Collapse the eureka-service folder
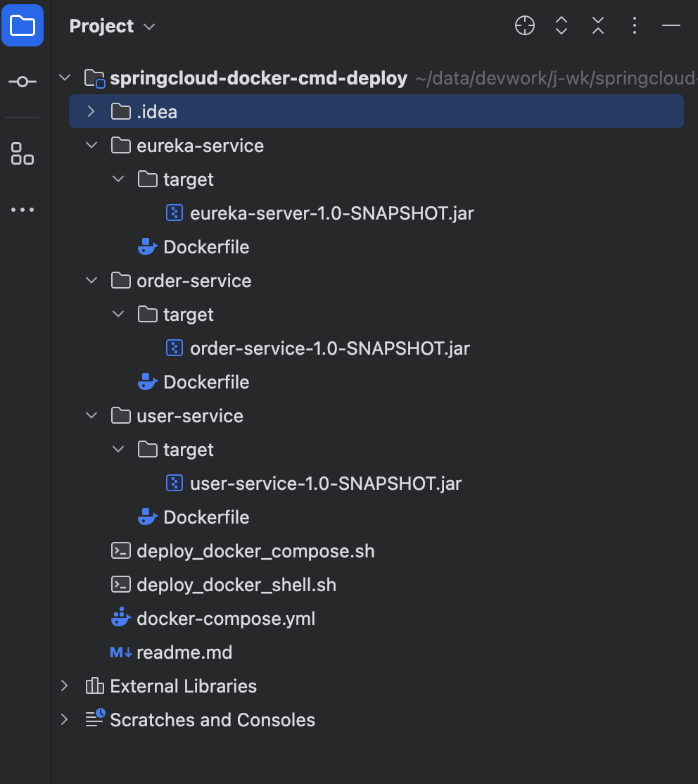 91,145
